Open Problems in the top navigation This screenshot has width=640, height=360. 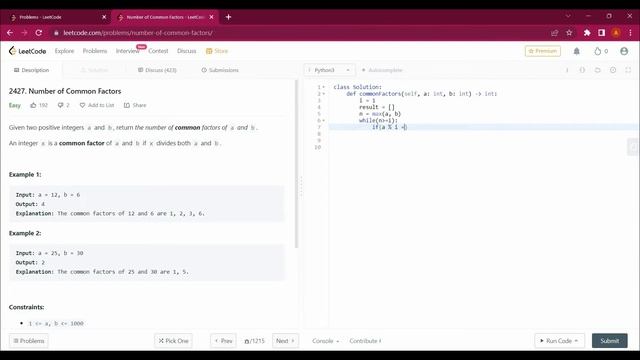[x=95, y=51]
